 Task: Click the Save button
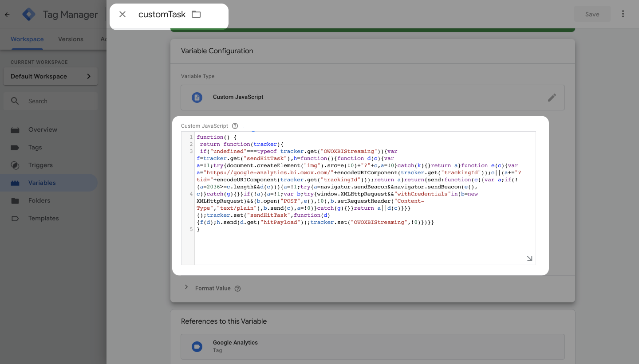tap(592, 14)
